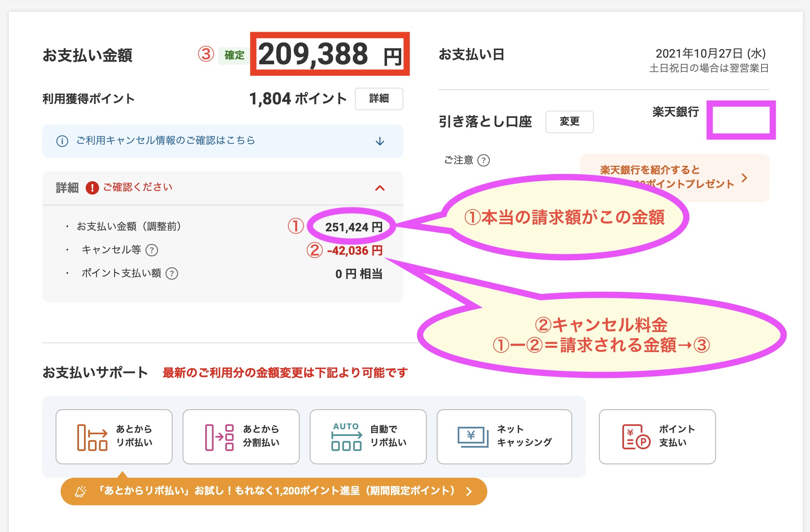Click the 209,388 円 payment amount
810x532 pixels.
point(330,54)
